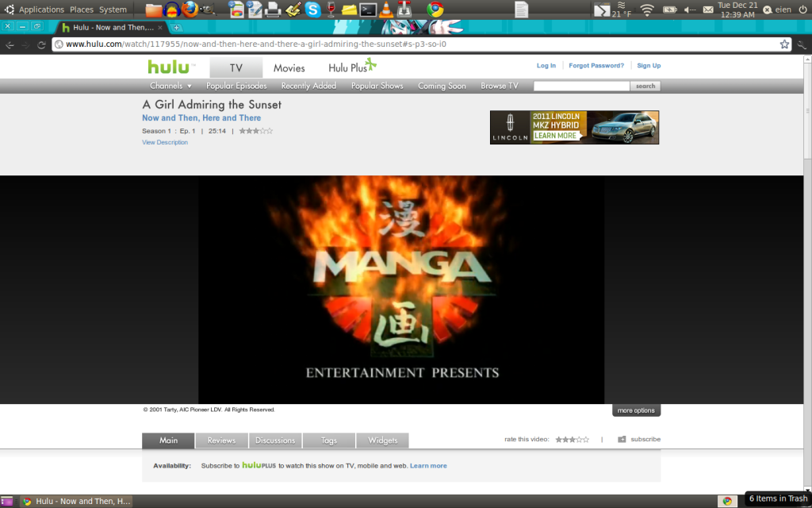This screenshot has height=508, width=812.
Task: Show the 21 °F weather applet
Action: (x=622, y=10)
